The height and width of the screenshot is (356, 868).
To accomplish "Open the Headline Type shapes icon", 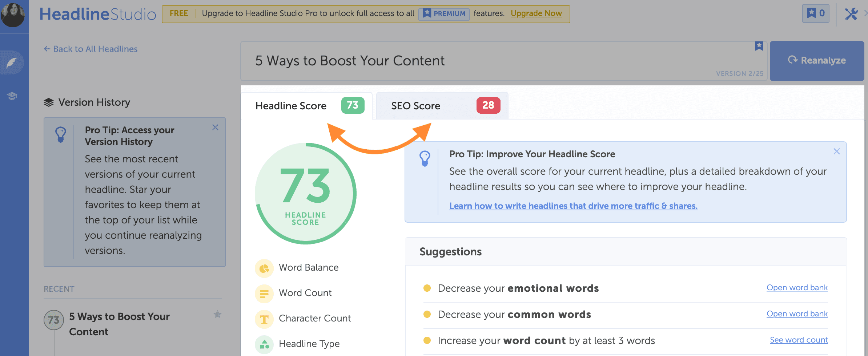I will click(264, 344).
